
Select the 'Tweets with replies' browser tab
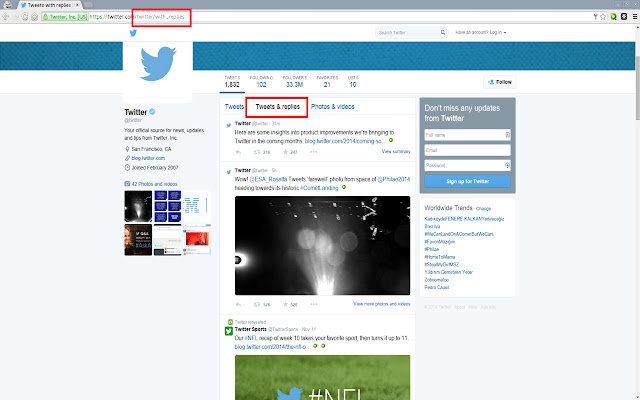[49, 5]
